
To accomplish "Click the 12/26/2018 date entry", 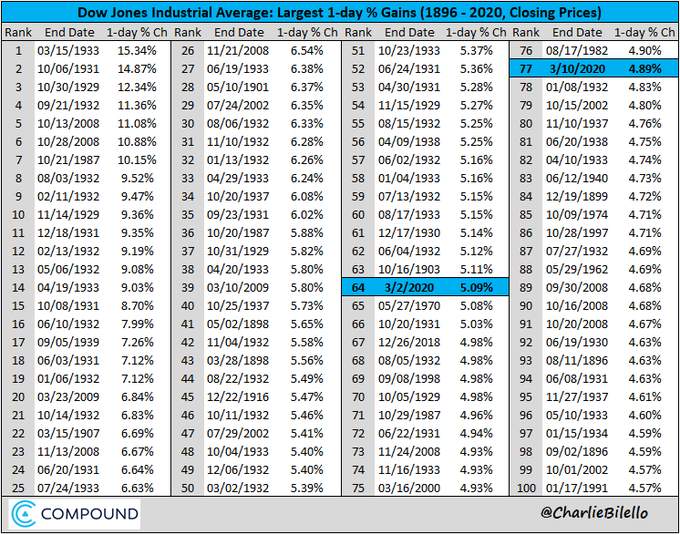I will (409, 342).
